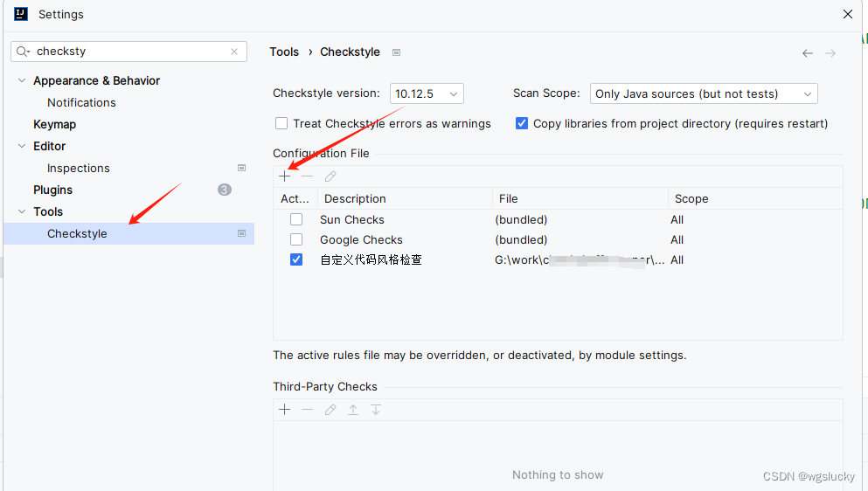
Task: Remove a third-party check with minus icon
Action: [307, 410]
